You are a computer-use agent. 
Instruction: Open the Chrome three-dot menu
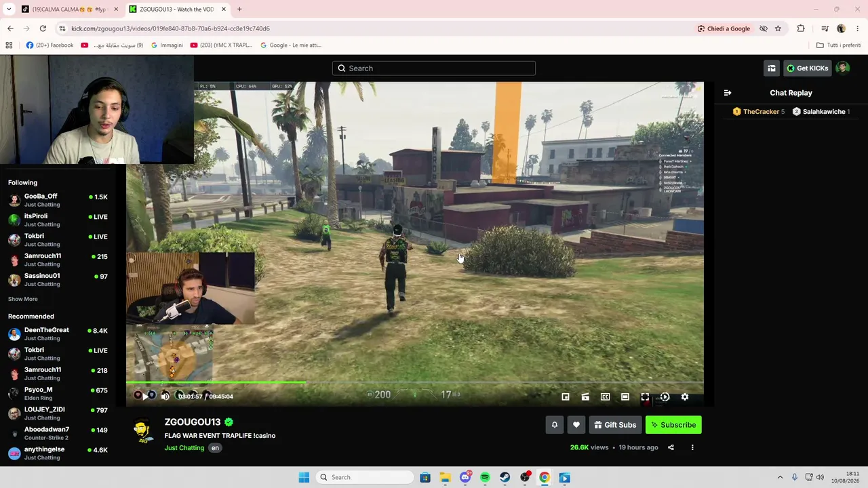click(x=858, y=28)
